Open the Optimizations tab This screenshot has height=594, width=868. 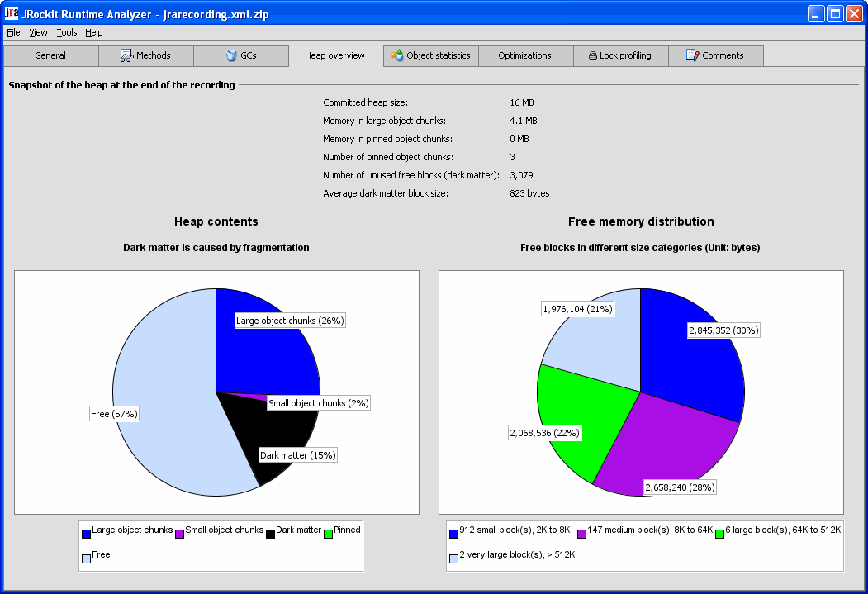524,55
